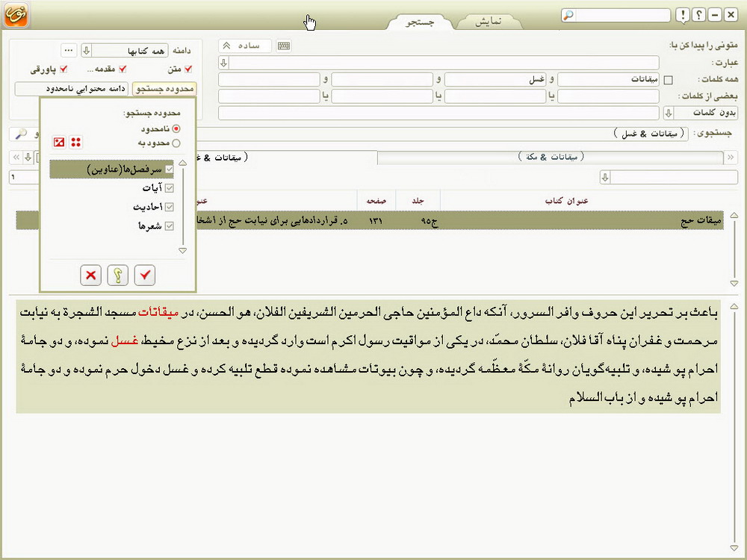Open the on-screen keyboard icon
Image resolution: width=747 pixels, height=560 pixels.
[284, 46]
